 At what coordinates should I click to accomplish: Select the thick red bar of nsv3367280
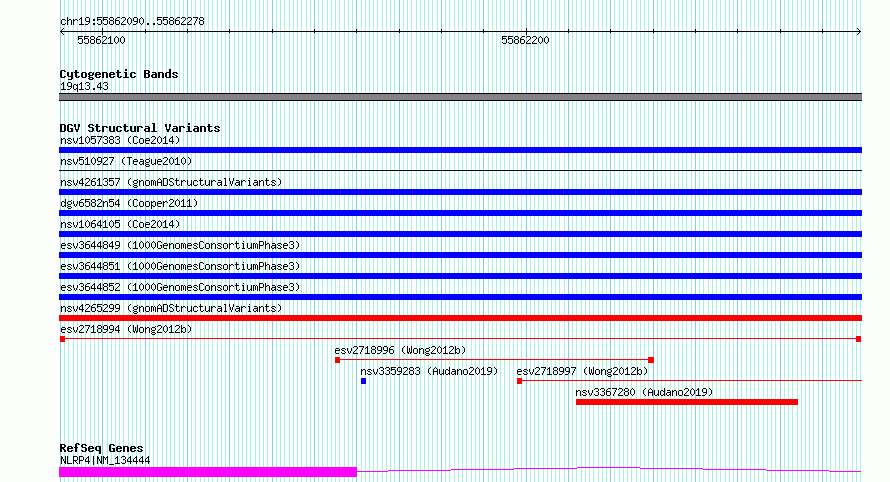coord(687,402)
